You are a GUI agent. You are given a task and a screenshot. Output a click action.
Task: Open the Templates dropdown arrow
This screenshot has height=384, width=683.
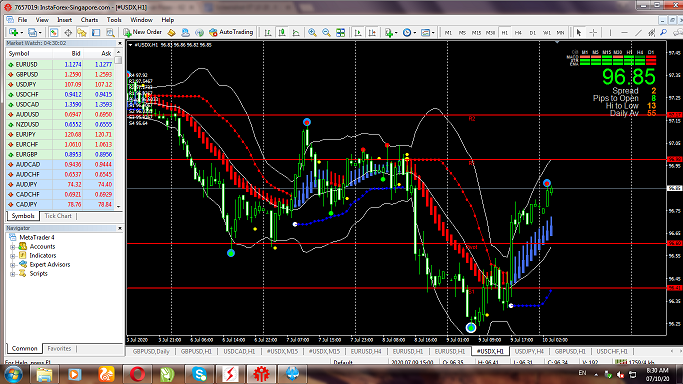coord(433,33)
